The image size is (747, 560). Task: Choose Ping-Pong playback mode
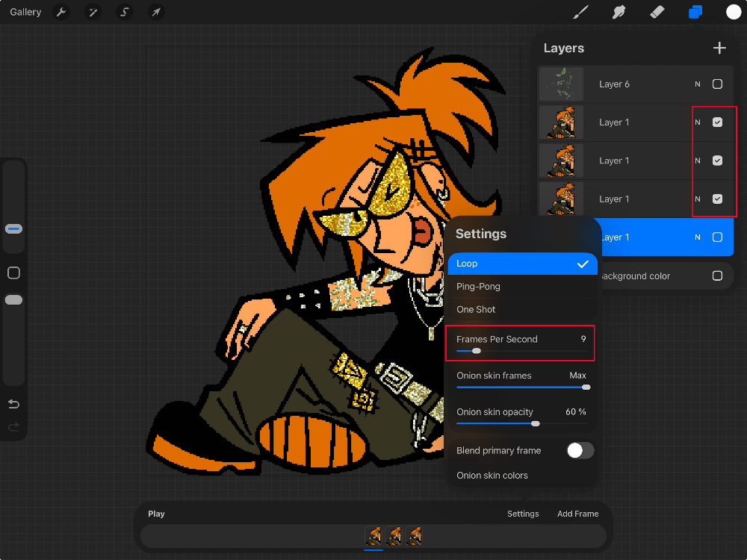coord(478,287)
